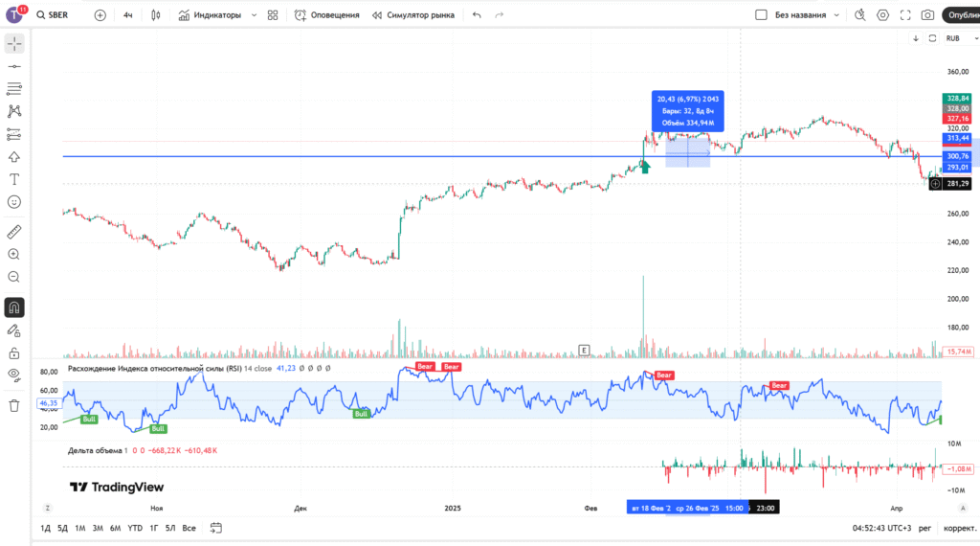Click the zoom out tool
Screen dimensions: 980x546
(x=14, y=277)
